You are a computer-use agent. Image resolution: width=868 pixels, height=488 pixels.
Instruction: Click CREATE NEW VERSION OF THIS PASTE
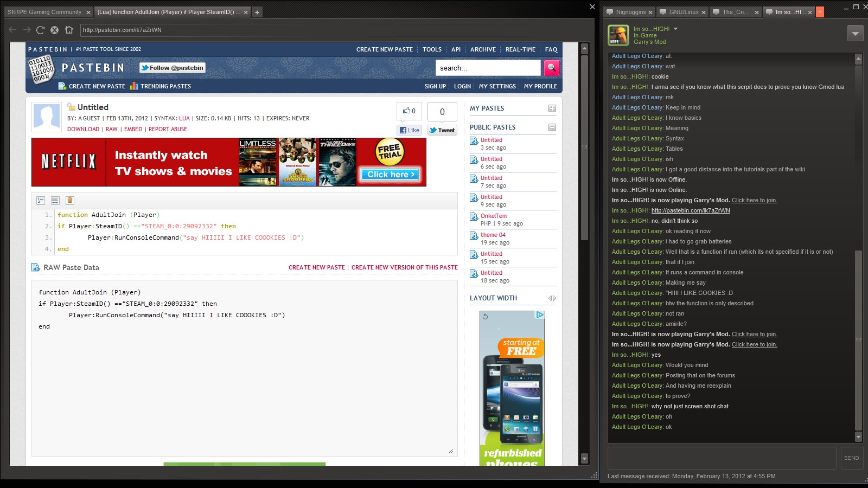(405, 267)
